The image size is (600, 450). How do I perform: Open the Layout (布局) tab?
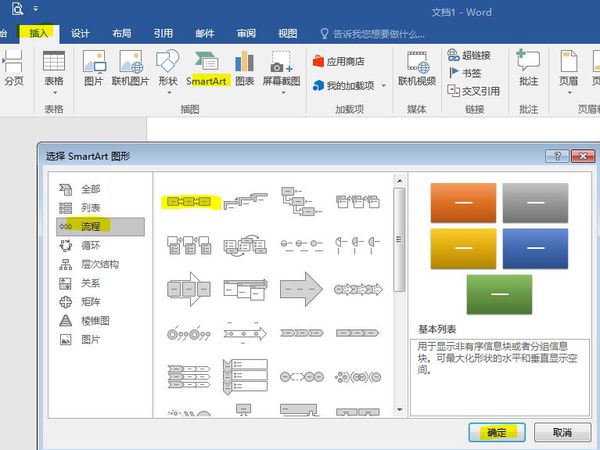coord(122,34)
